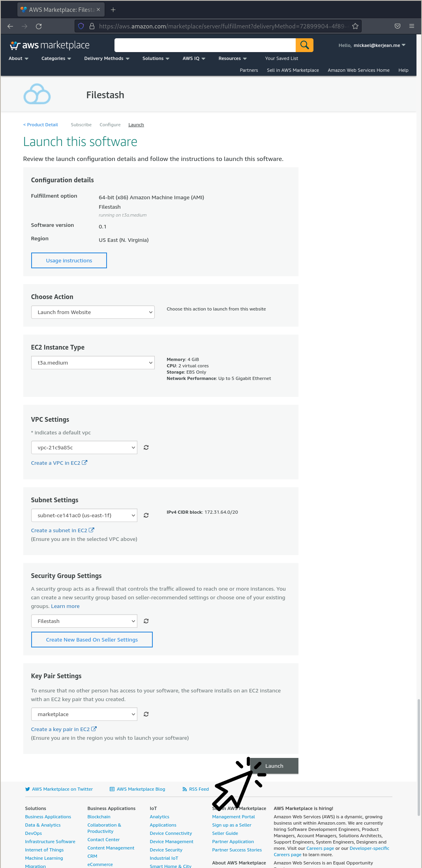Open a new browser tab
This screenshot has width=422, height=868.
click(113, 9)
